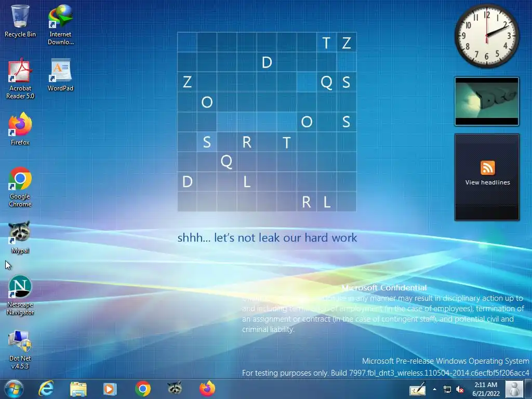Launch Google Chrome from the taskbar
Viewport: 532px width, 399px height.
[143, 389]
